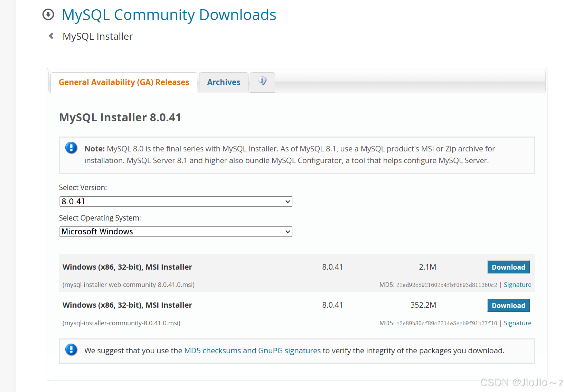Click the download circle icon beside page title

(48, 15)
